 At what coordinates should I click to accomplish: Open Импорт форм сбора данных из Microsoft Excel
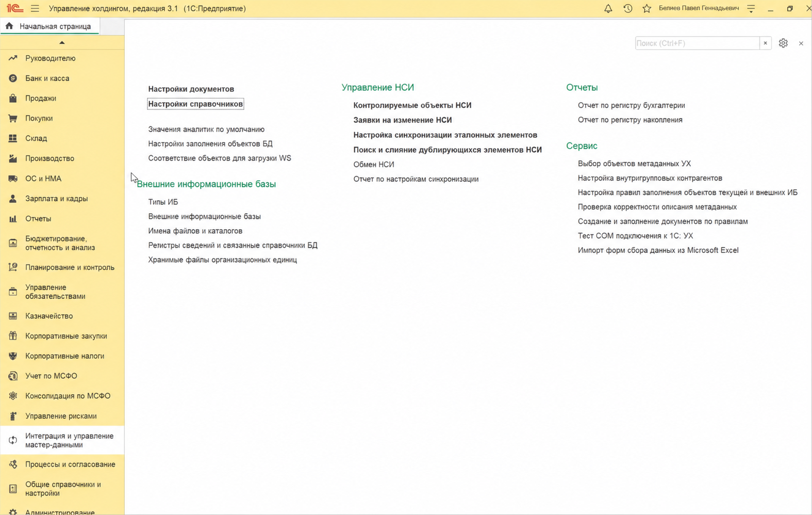tap(658, 250)
